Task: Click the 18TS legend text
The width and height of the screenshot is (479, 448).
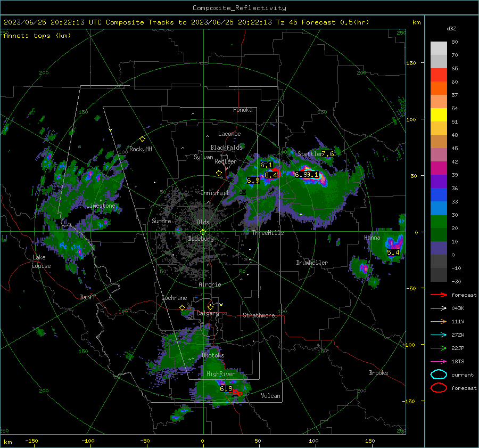Action: pos(458,362)
